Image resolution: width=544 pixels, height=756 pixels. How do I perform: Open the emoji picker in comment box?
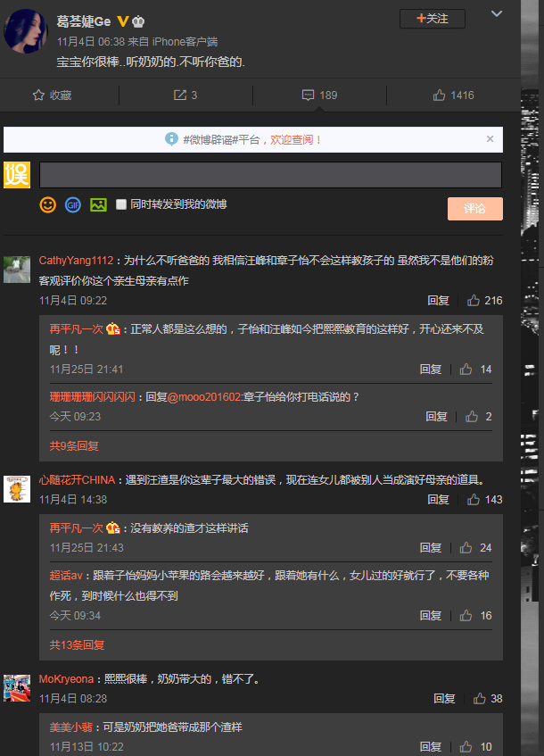point(47,205)
